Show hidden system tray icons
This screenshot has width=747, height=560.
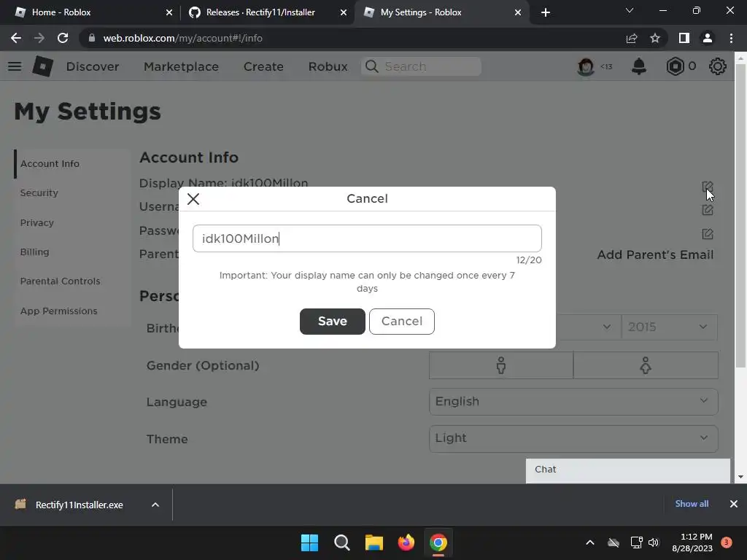point(589,542)
